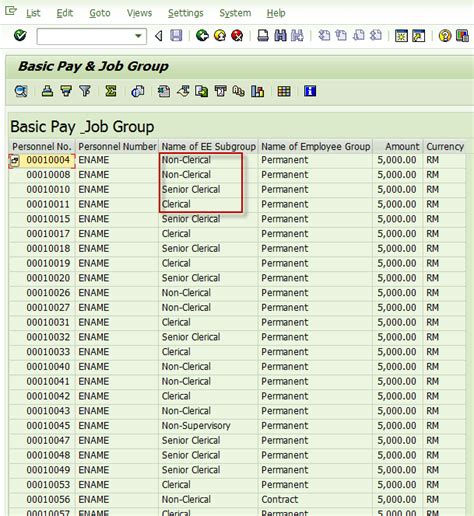
Task: Set a filter with funnel icon
Action: (85, 91)
